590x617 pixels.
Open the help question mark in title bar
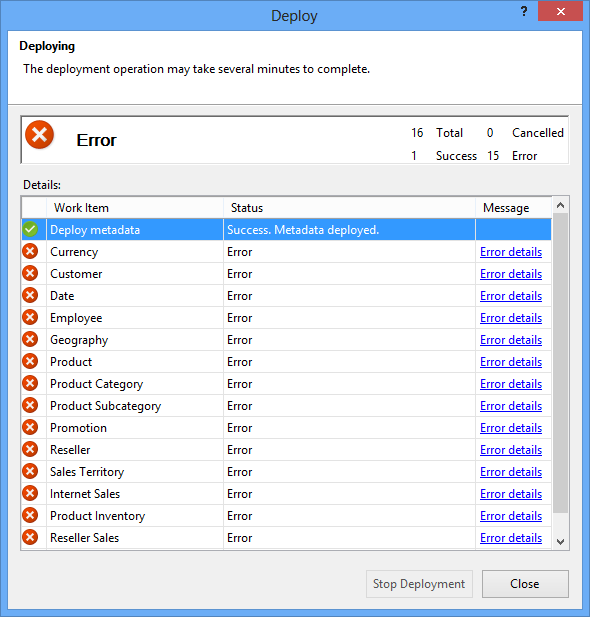[x=524, y=11]
